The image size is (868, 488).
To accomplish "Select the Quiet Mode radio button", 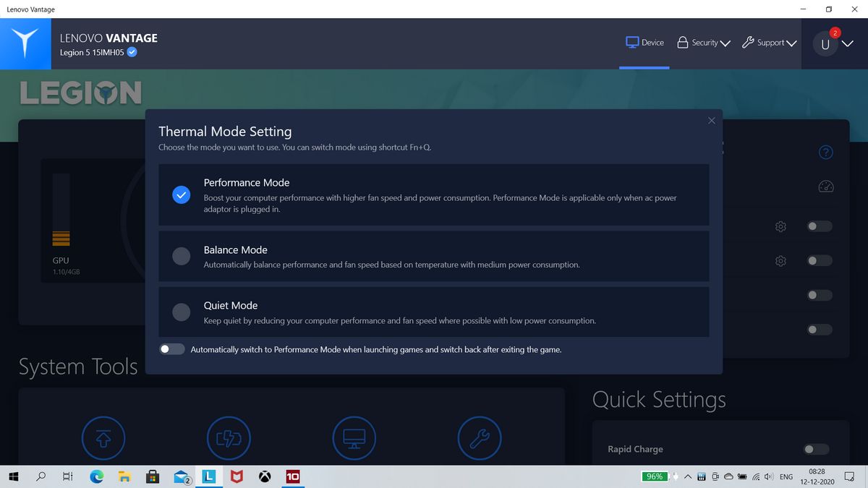I will click(182, 312).
